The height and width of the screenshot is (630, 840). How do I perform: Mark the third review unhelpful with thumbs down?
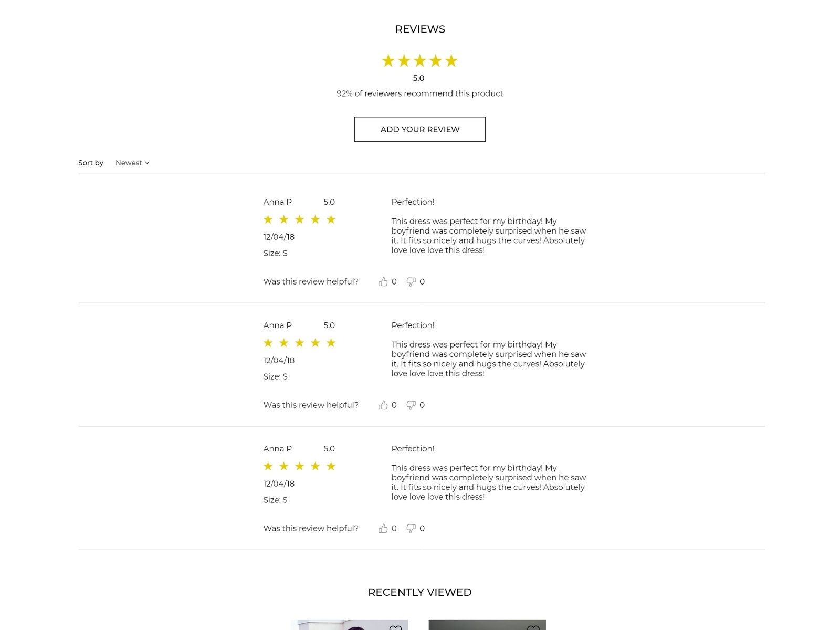click(x=412, y=528)
